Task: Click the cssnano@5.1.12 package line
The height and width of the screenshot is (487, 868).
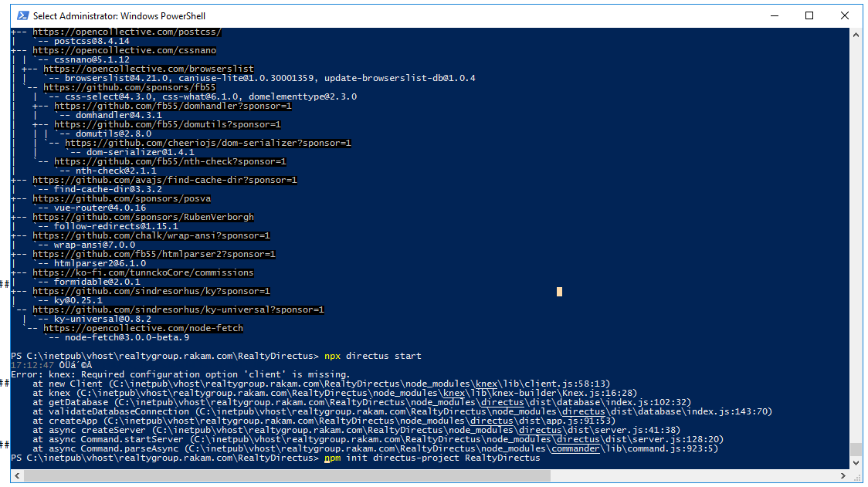Action: [x=91, y=59]
